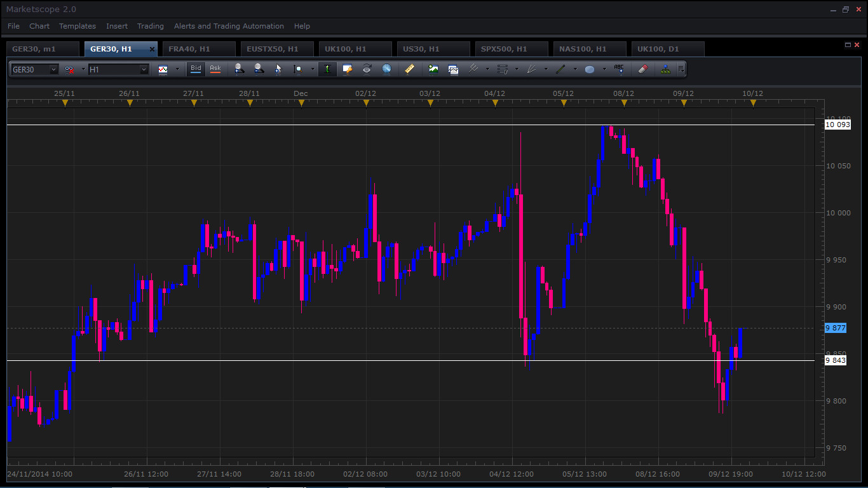
Task: Select the cursor pointer tool
Action: (x=278, y=69)
